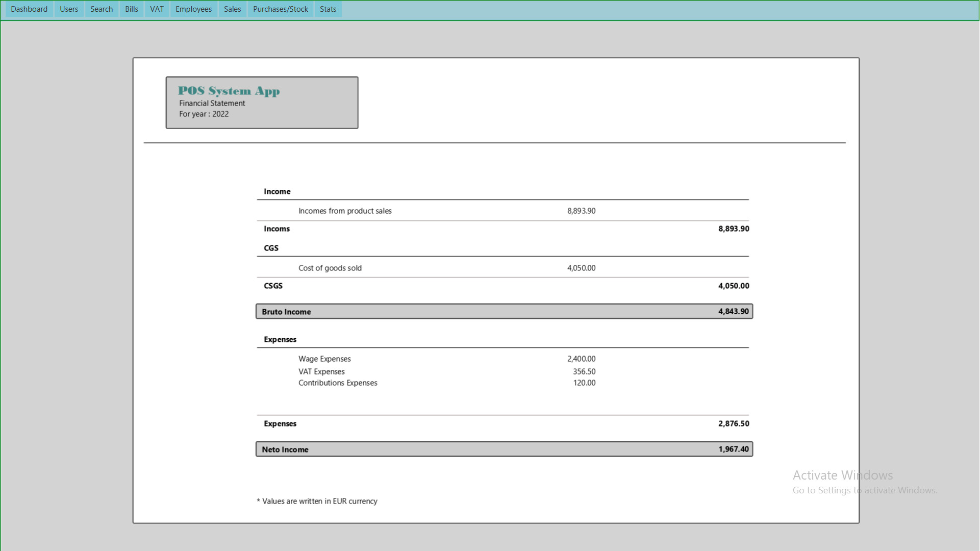Click the Expenses total 2,876.50 value

point(734,424)
